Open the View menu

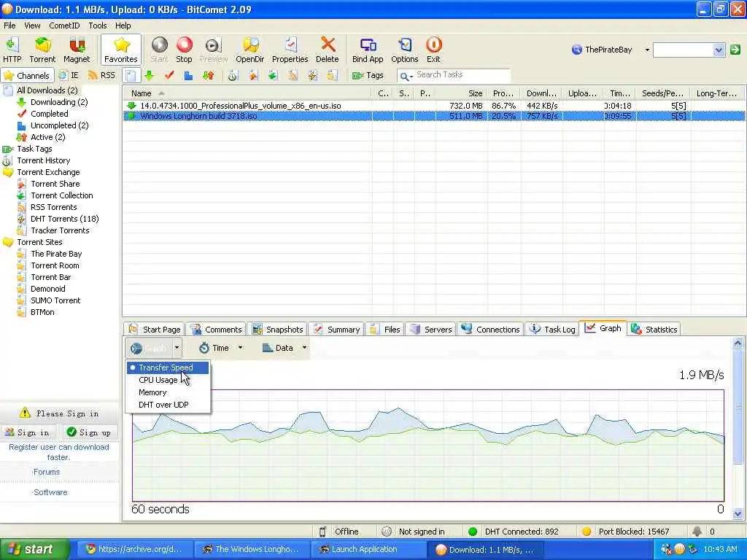tap(32, 26)
